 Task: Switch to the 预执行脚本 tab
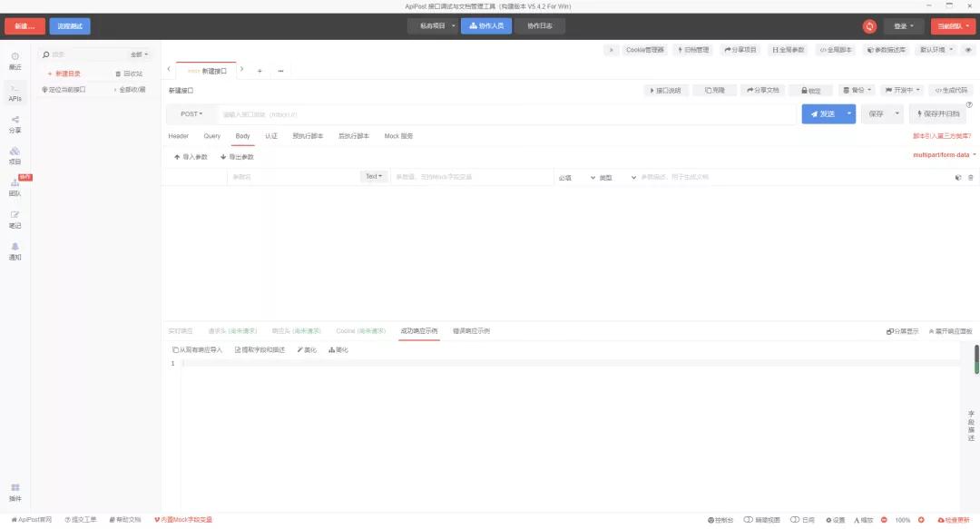pos(308,136)
